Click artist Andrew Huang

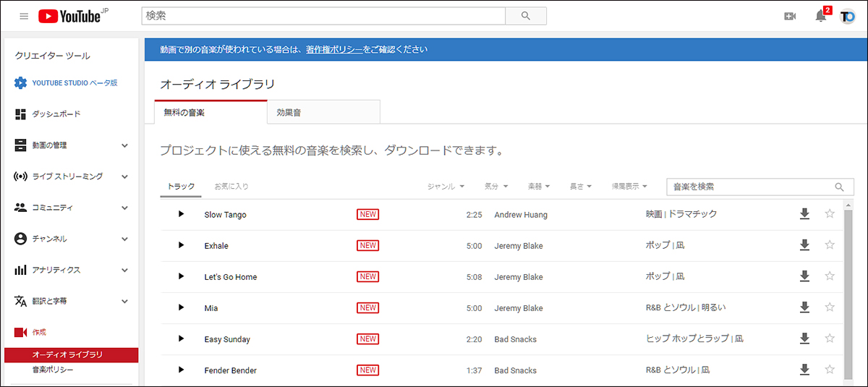click(x=521, y=215)
